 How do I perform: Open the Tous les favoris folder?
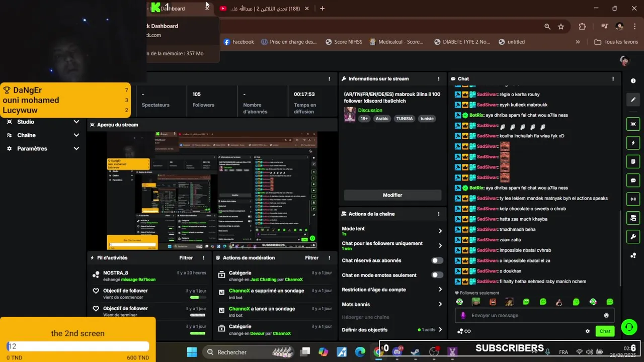pos(616,42)
